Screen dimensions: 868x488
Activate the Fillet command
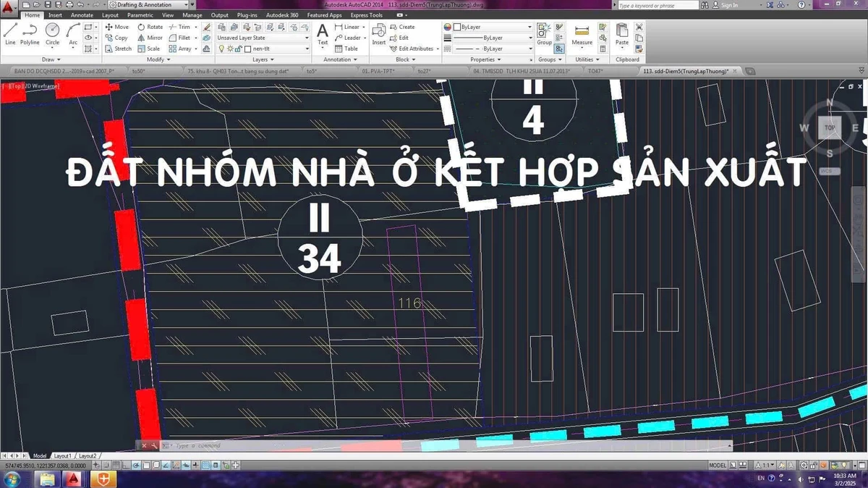(179, 38)
